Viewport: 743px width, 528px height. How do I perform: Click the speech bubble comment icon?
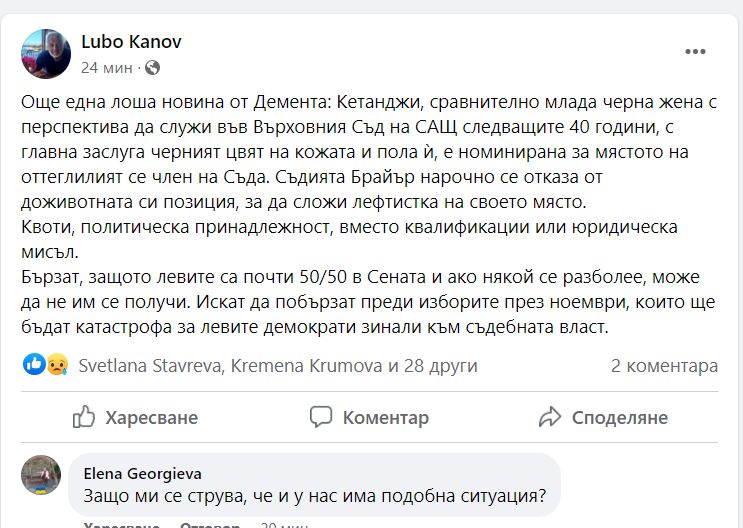pyautogui.click(x=321, y=417)
